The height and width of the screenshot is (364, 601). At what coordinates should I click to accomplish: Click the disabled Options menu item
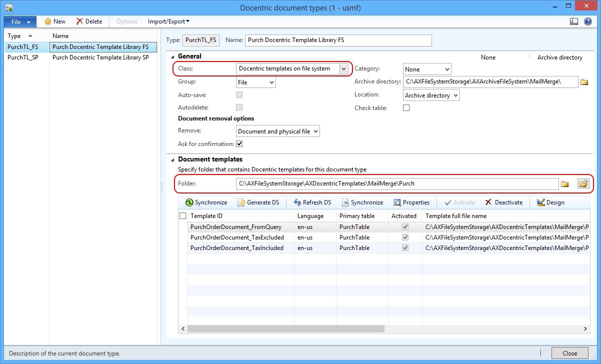127,21
